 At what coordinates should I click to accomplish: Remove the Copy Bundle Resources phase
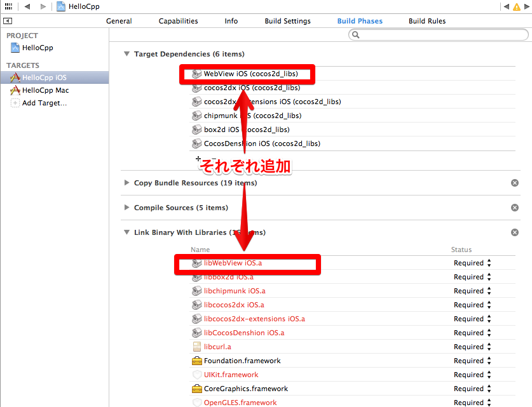[515, 183]
